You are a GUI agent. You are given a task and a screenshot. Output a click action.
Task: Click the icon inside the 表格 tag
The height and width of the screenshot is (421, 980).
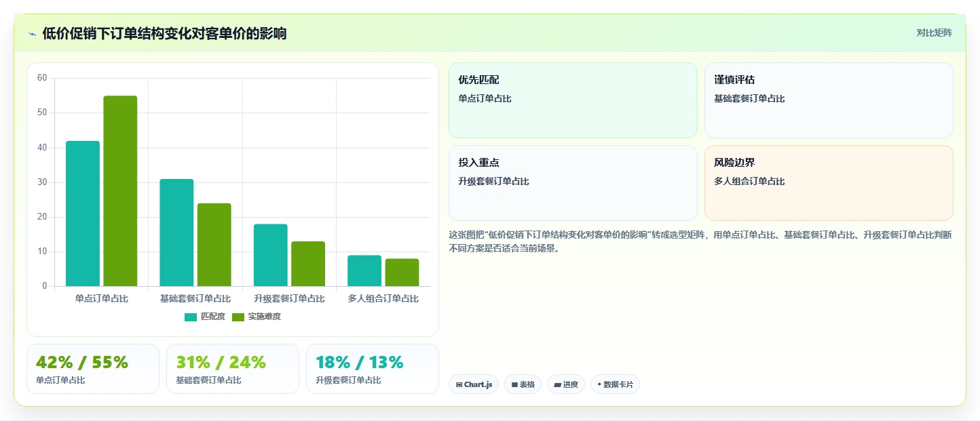tap(514, 384)
